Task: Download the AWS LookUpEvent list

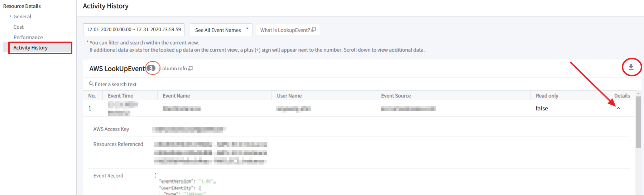Action: [x=631, y=67]
